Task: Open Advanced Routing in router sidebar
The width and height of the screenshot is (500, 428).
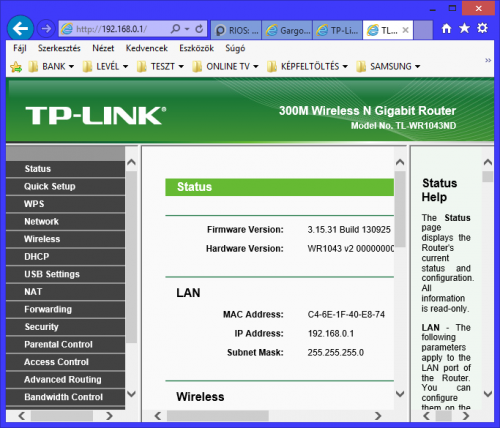Action: pos(65,380)
